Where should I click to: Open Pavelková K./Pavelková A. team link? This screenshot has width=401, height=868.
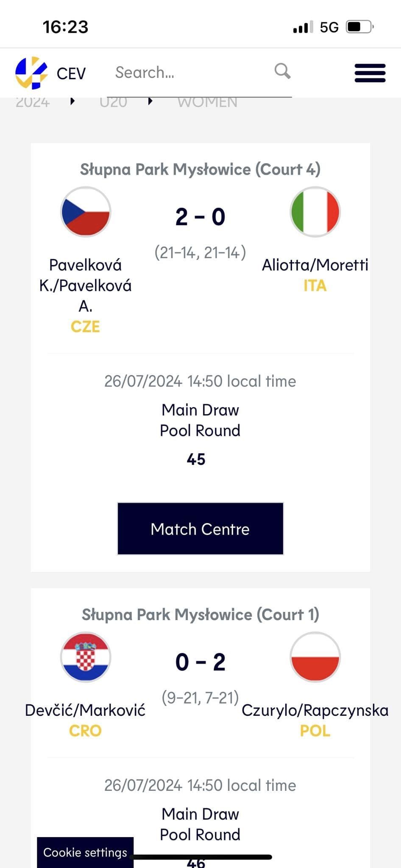[86, 285]
